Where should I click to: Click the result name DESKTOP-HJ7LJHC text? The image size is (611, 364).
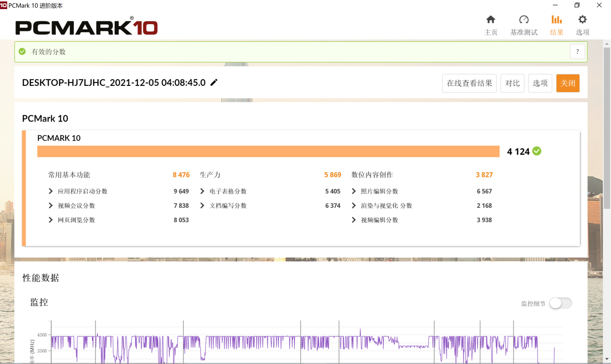tap(114, 83)
